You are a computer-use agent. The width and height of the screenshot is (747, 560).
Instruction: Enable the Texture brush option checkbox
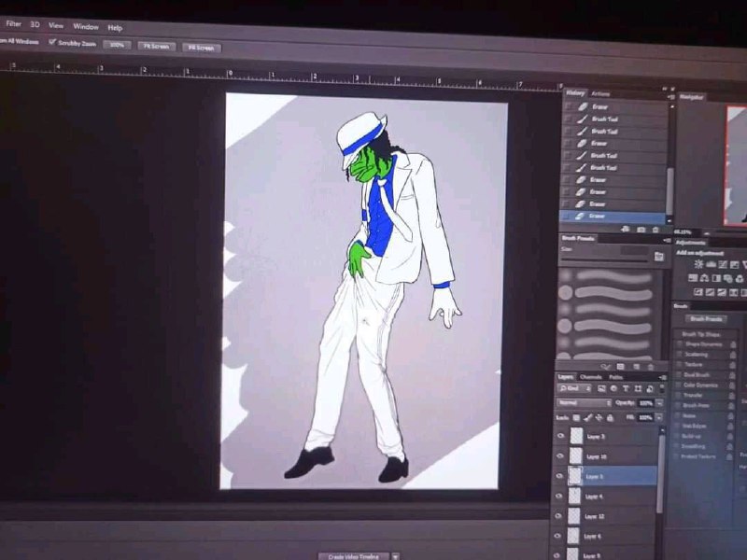coord(680,364)
